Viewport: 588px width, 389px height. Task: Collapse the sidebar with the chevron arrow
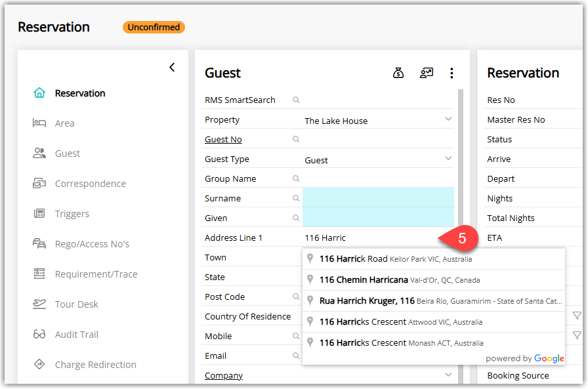point(172,68)
